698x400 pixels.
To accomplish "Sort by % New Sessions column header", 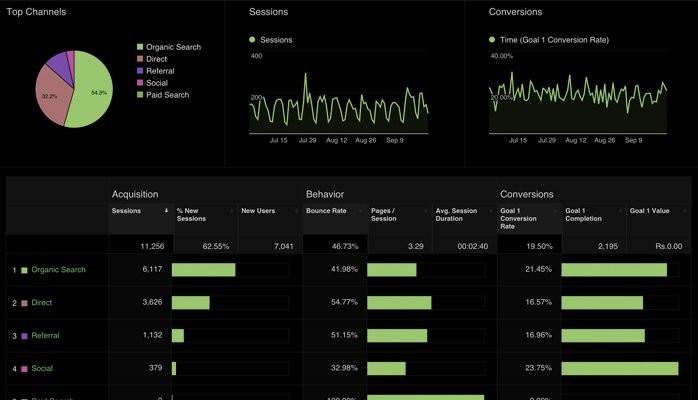I will click(191, 215).
